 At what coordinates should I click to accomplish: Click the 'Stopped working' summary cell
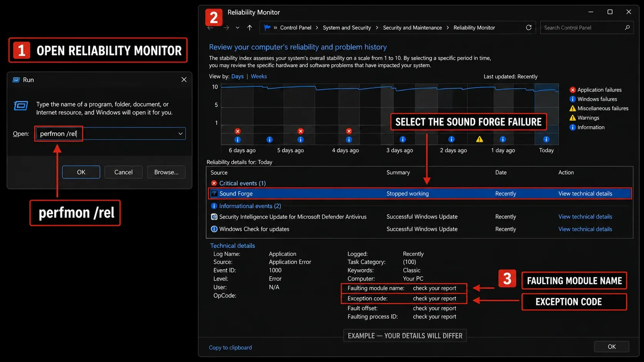(408, 194)
